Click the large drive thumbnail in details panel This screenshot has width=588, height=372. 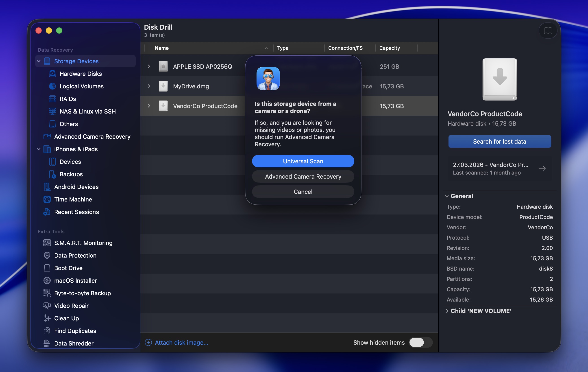point(500,79)
